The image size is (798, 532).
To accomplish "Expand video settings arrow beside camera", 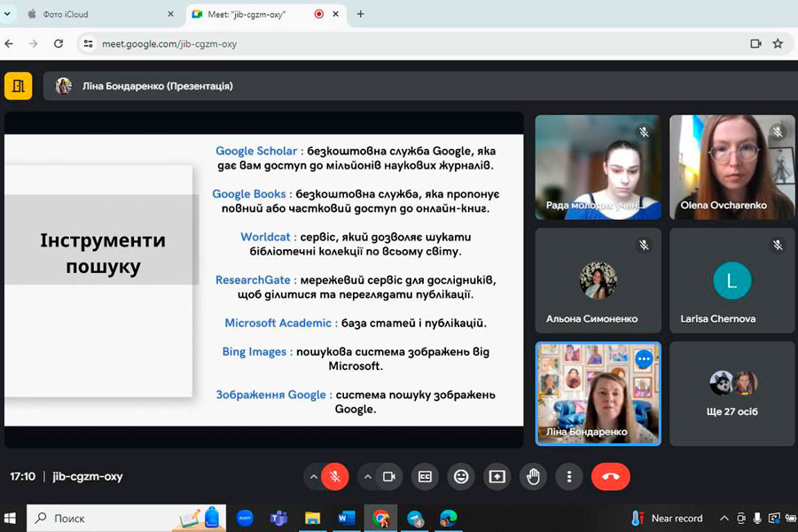I will (x=367, y=477).
